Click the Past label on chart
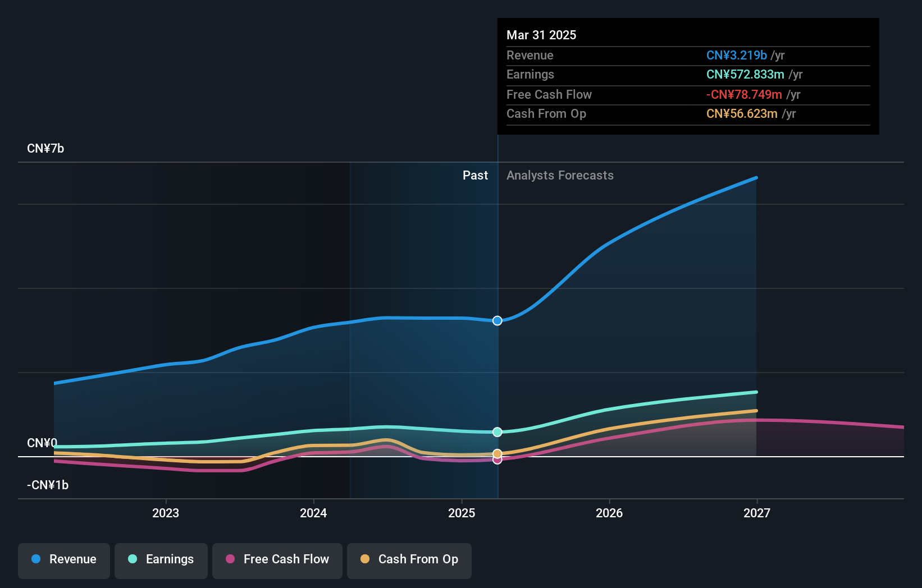 pyautogui.click(x=475, y=176)
